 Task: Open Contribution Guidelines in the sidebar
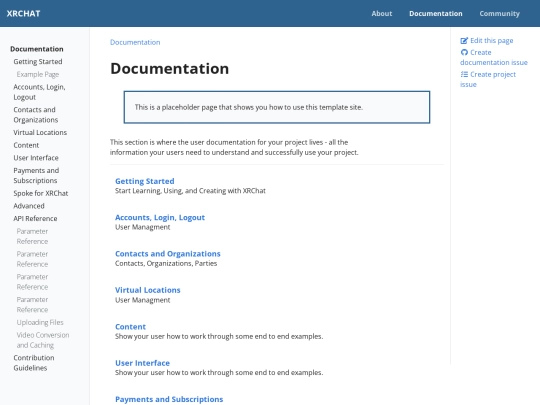(34, 363)
